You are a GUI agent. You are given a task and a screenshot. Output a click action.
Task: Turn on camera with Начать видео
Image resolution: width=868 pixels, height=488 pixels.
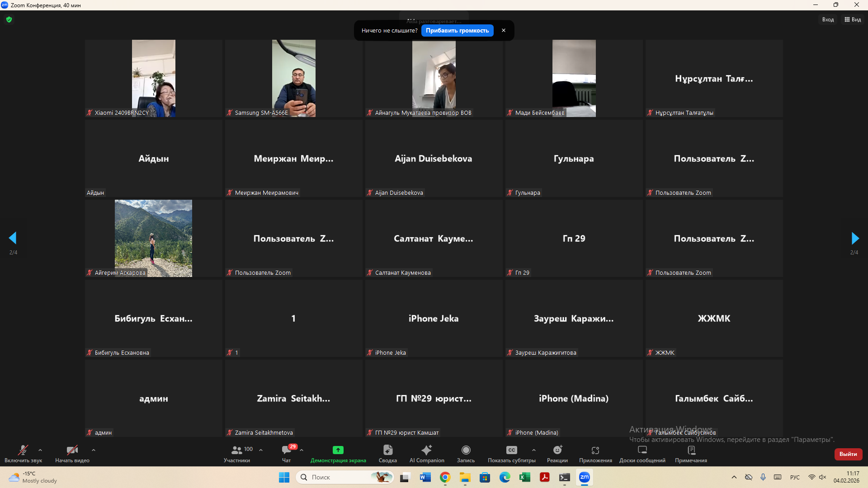[72, 450]
